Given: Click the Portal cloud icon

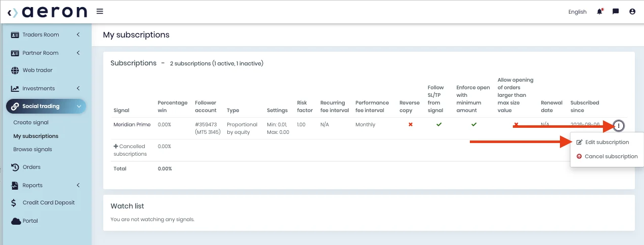Looking at the screenshot, I should pyautogui.click(x=16, y=221).
